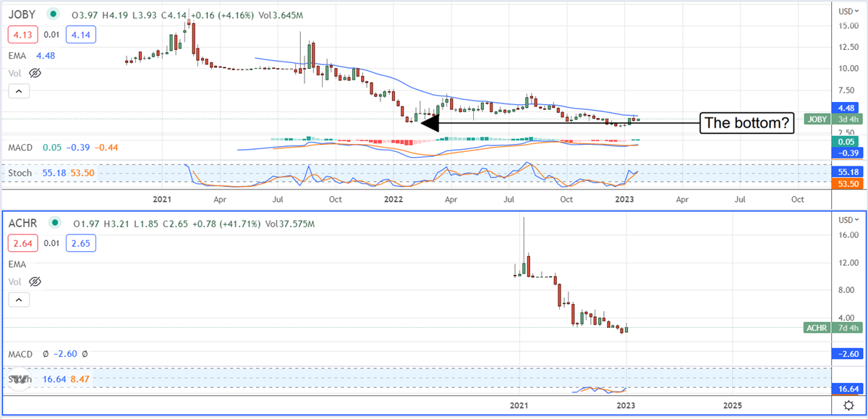Toggle Vol visibility eye on JOBY chart
This screenshot has width=868, height=419.
(x=35, y=73)
